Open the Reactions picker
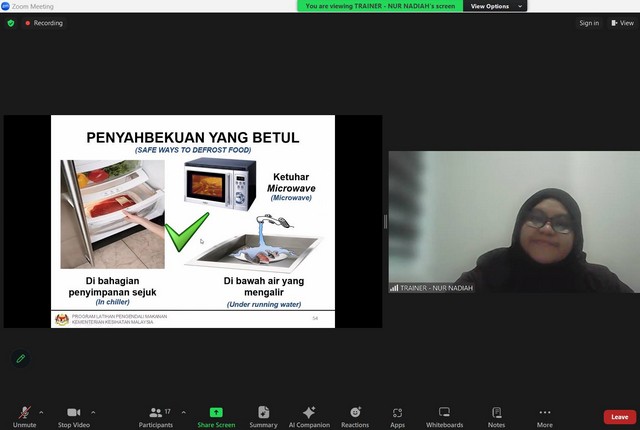640x430 pixels. [355, 414]
